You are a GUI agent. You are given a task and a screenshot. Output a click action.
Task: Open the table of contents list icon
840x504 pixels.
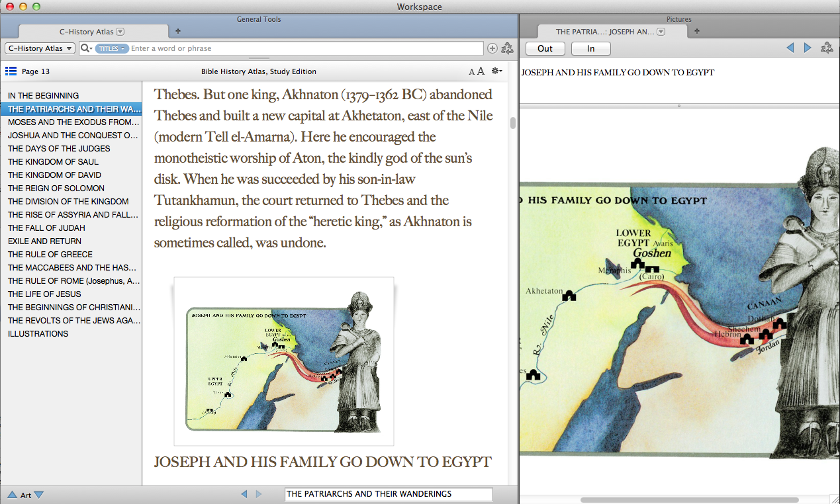tap(11, 71)
